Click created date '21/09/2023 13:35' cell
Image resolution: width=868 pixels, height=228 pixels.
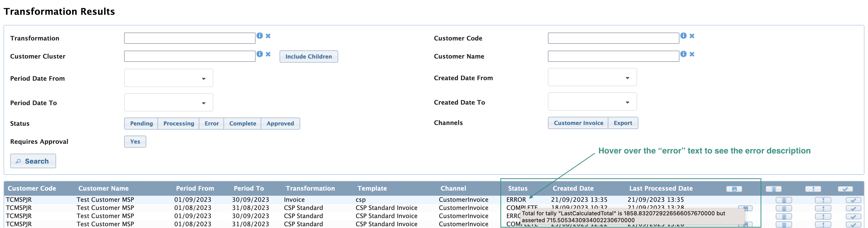579,200
